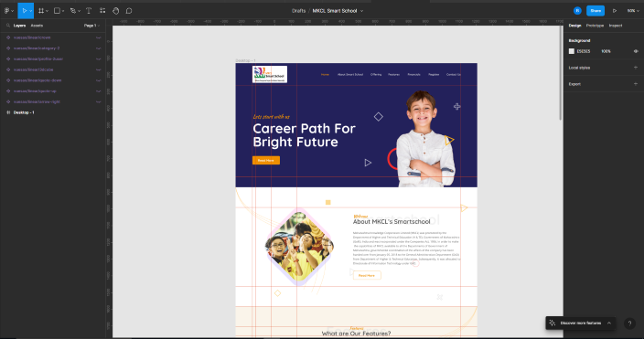The height and width of the screenshot is (339, 644).
Task: Toggle background color visibility eye
Action: pyautogui.click(x=636, y=51)
